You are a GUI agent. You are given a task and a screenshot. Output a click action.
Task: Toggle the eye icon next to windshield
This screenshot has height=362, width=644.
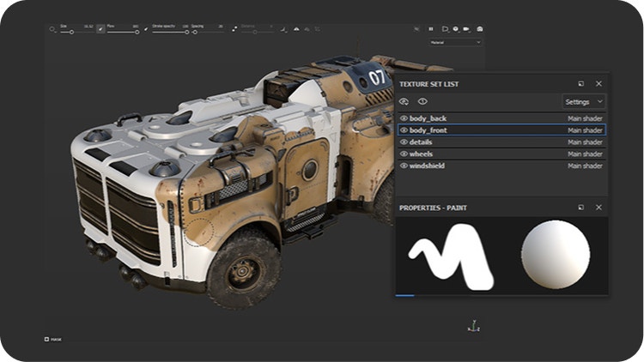pos(404,166)
